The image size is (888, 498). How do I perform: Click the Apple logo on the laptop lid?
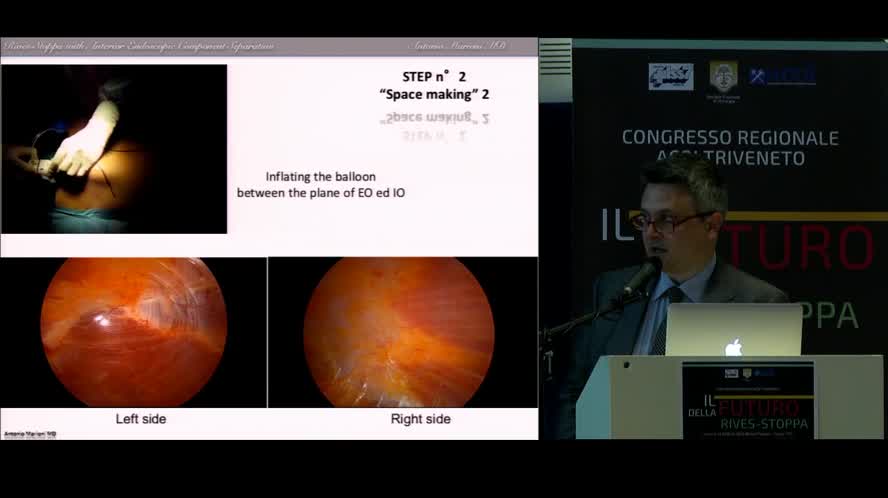coord(733,346)
